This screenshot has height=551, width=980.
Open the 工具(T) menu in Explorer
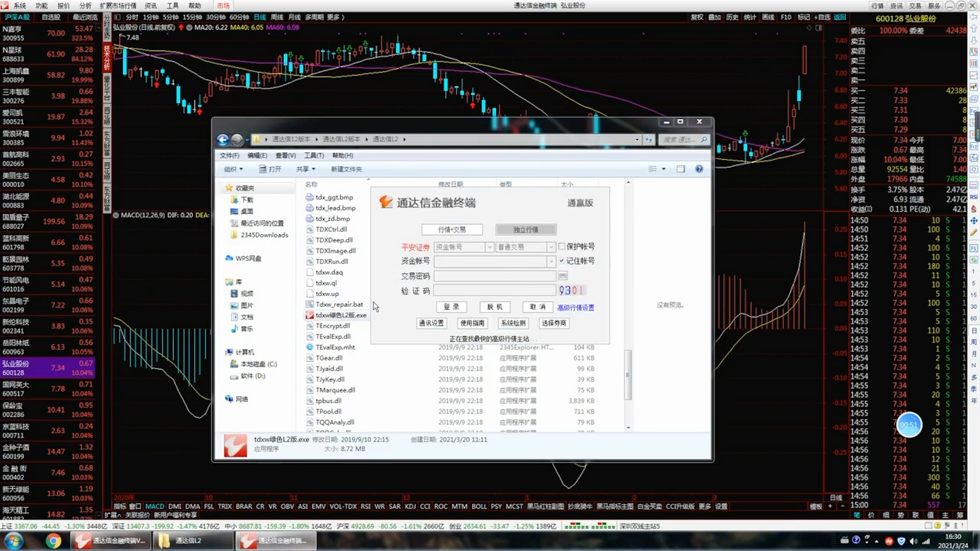tap(314, 155)
